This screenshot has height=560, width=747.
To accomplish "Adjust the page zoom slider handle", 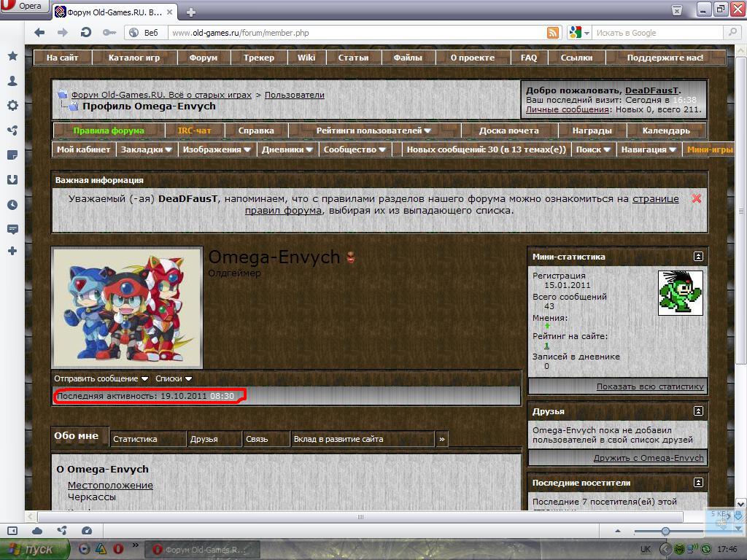I will [x=665, y=531].
